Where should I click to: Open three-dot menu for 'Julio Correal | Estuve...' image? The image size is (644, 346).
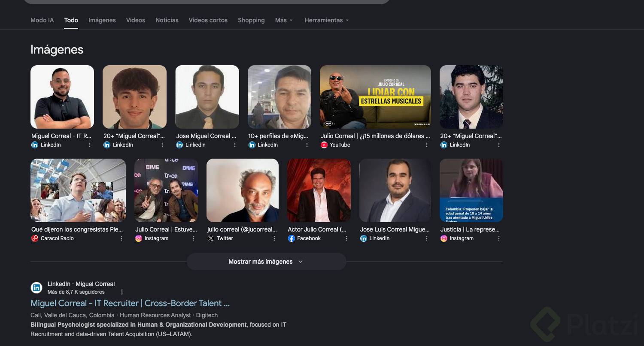click(194, 238)
